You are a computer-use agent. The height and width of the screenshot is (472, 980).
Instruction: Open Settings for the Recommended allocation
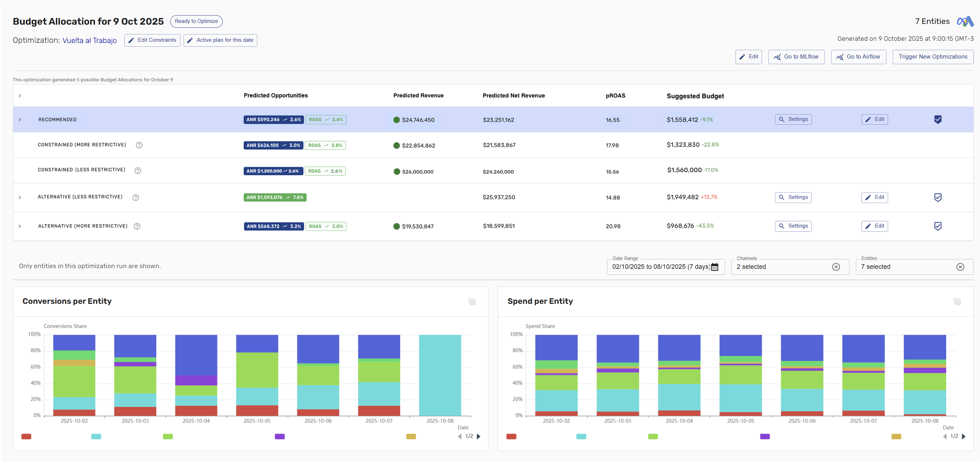[793, 119]
